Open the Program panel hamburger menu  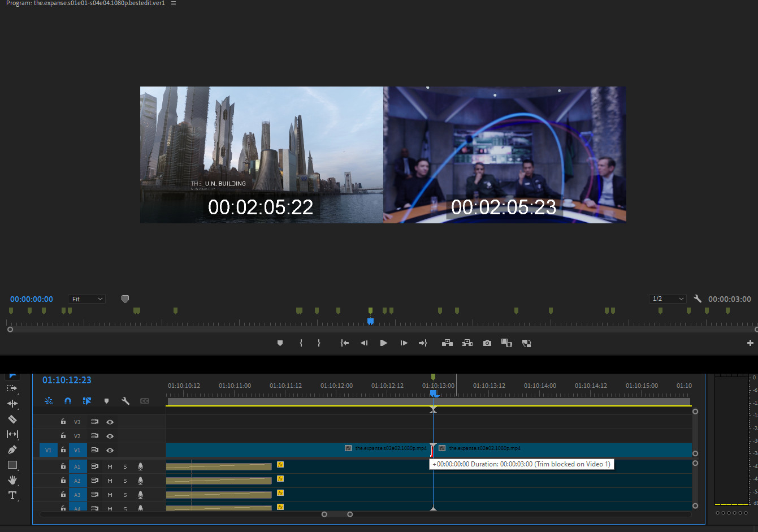tap(174, 3)
